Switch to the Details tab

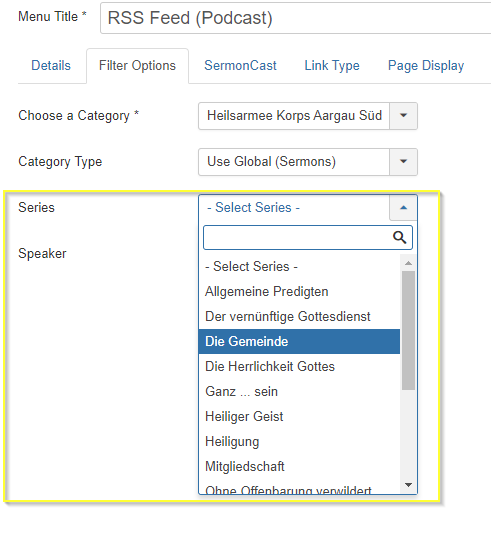[51, 66]
